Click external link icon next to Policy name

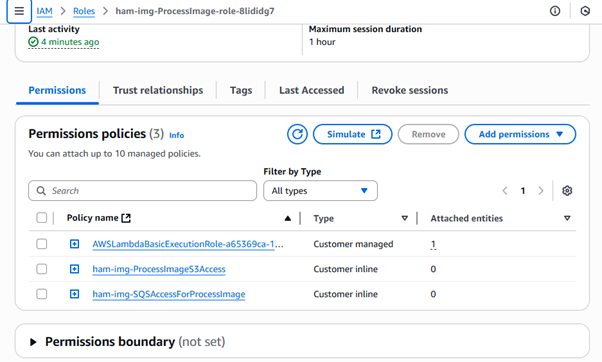[126, 218]
